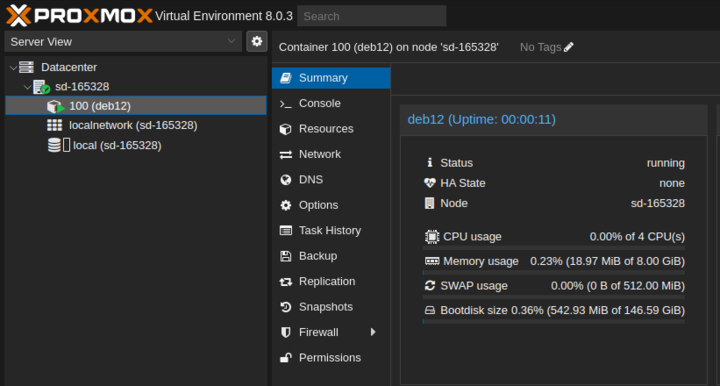Click the Replication arrows icon
Image resolution: width=720 pixels, height=386 pixels.
point(286,282)
